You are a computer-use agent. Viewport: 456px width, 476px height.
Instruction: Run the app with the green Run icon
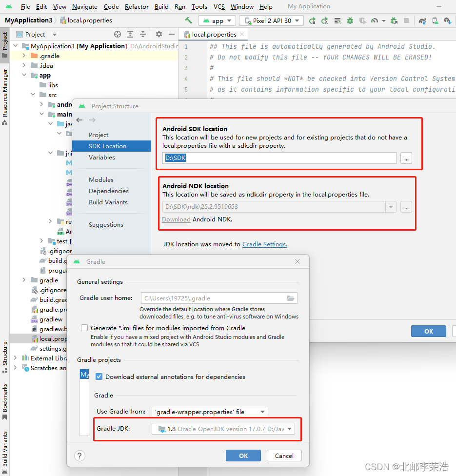tap(313, 21)
